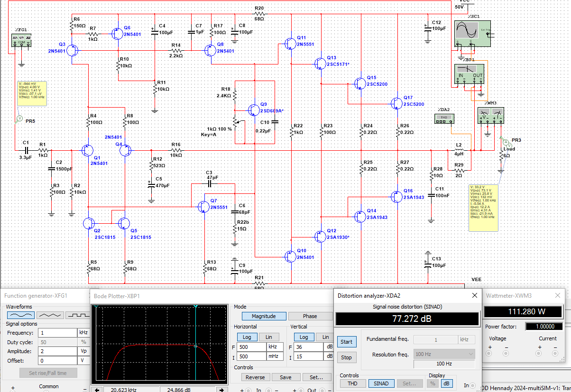Screen dimensions: 571x392
Task: Click the 77.272 dB SINAD readout
Action: click(x=407, y=319)
